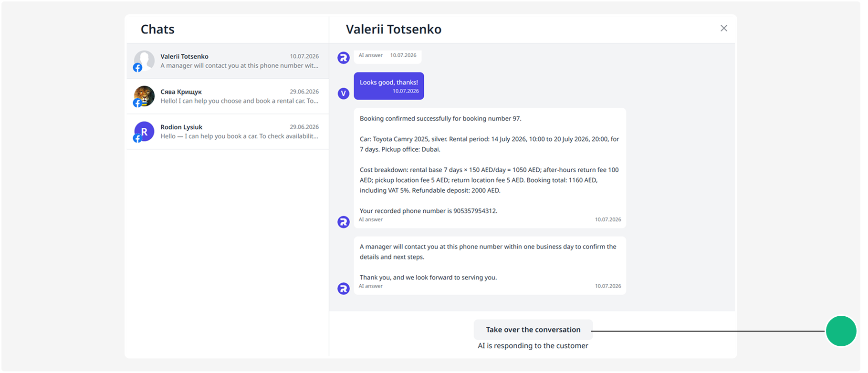Click AI bot icon beside manager contact message
This screenshot has height=373, width=868.
[x=344, y=289]
